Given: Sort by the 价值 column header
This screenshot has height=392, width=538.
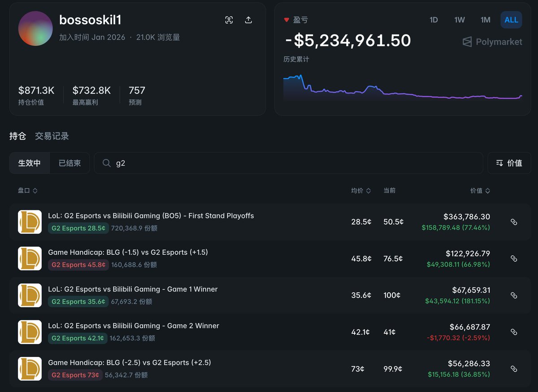Looking at the screenshot, I should [x=480, y=191].
